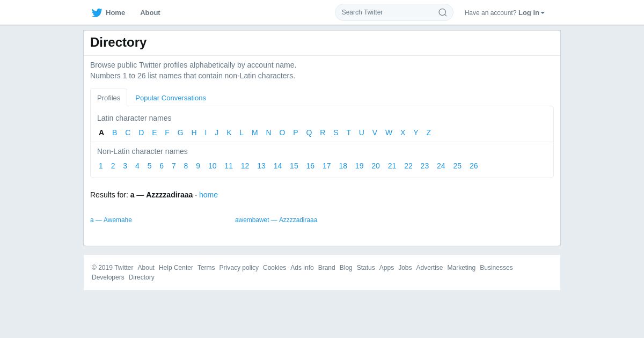This screenshot has height=338, width=644.
Task: Browse profiles starting with letter B
Action: [114, 133]
